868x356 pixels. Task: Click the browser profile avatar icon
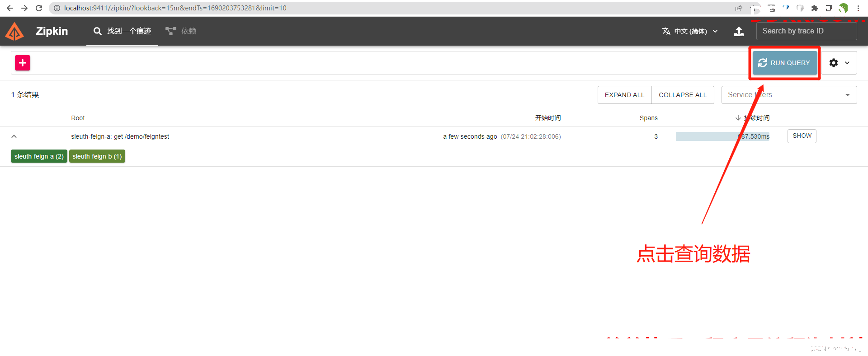[x=843, y=8]
